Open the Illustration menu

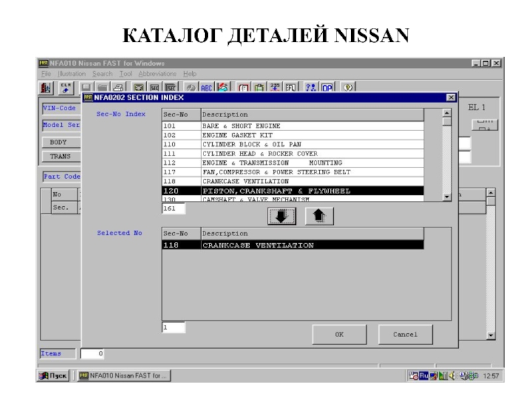71,74
